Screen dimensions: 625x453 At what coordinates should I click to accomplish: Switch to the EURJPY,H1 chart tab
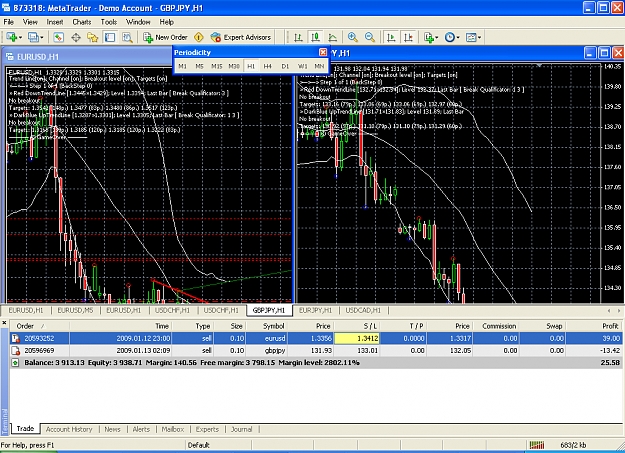(x=315, y=310)
